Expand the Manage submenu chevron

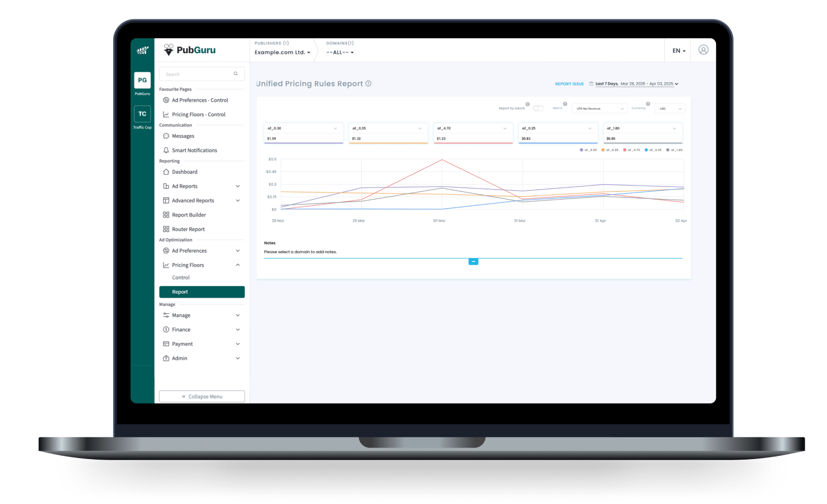tap(238, 315)
